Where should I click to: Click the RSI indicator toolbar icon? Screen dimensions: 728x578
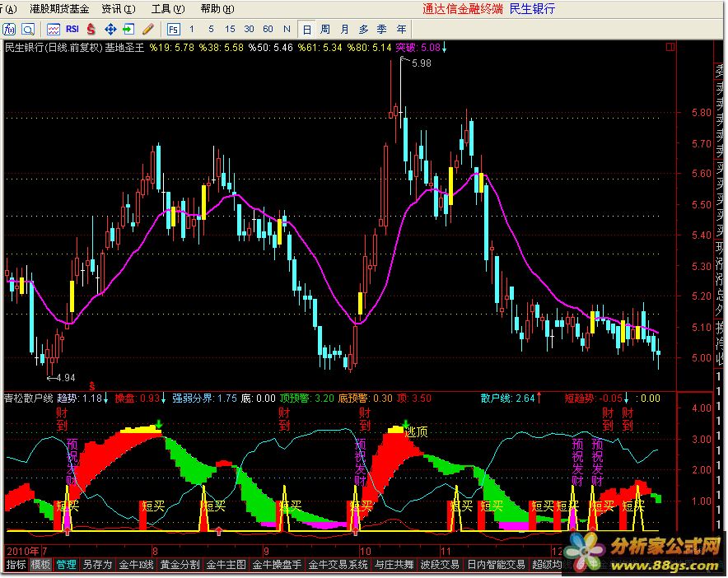pos(72,29)
